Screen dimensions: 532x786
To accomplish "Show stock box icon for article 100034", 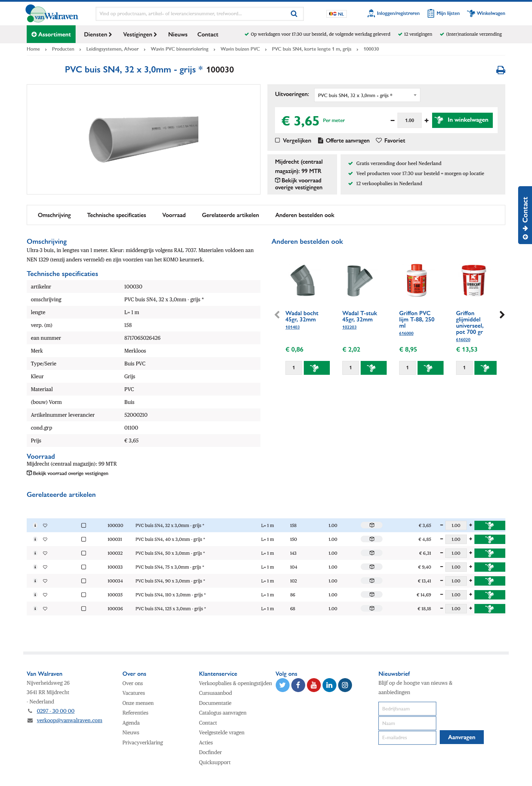I will coord(372,581).
